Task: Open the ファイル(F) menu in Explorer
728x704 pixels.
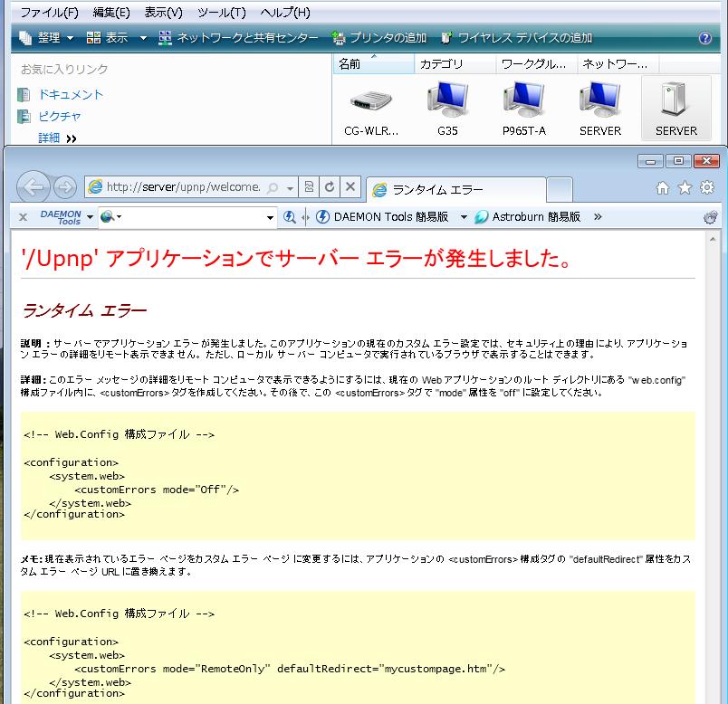Action: click(49, 13)
